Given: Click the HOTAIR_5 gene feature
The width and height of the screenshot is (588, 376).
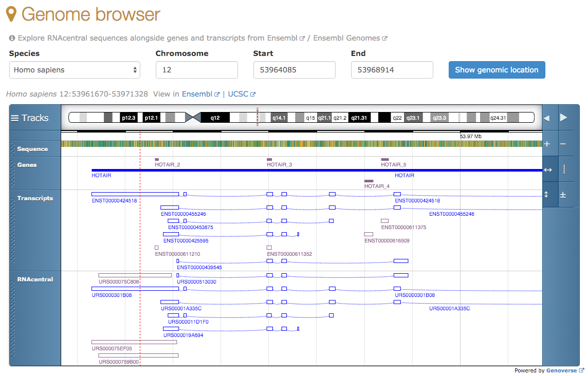Looking at the screenshot, I should tap(393, 162).
